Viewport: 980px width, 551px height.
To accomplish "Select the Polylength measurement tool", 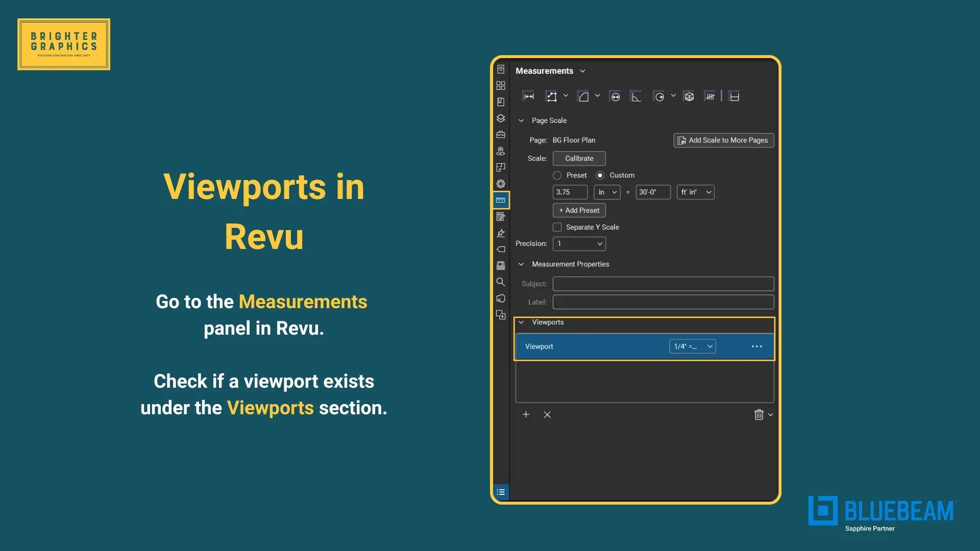I will [551, 96].
